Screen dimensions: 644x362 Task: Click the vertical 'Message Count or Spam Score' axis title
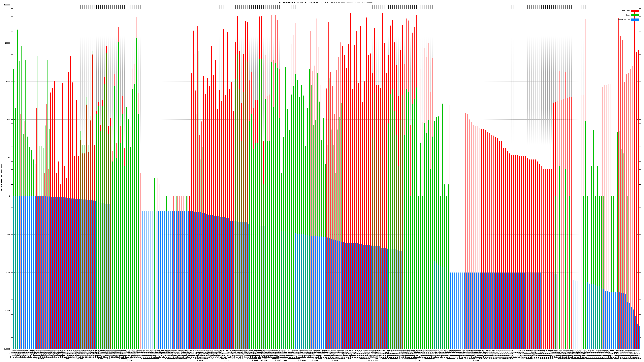coord(1,177)
